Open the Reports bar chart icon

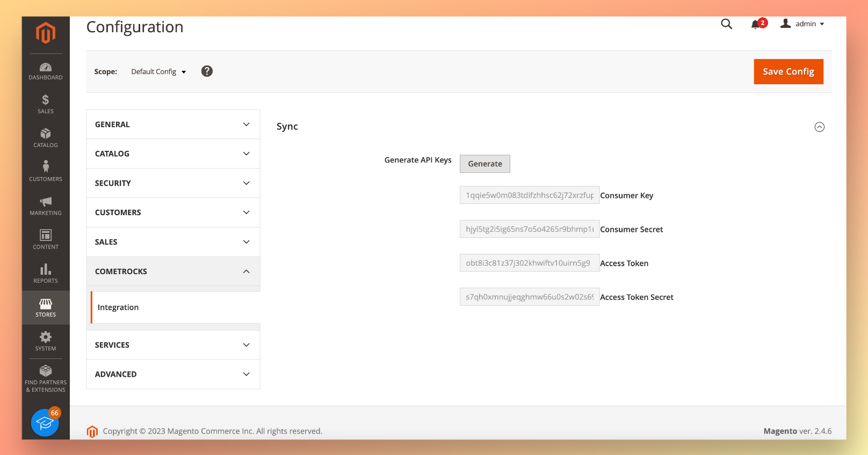[46, 269]
